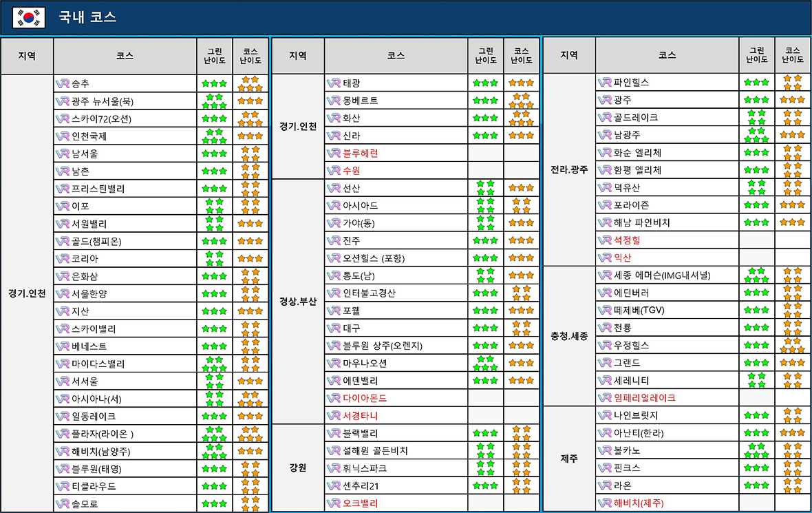The height and width of the screenshot is (513, 812).
Task: Click the 우정힐스 course name
Action: pyautogui.click(x=631, y=345)
